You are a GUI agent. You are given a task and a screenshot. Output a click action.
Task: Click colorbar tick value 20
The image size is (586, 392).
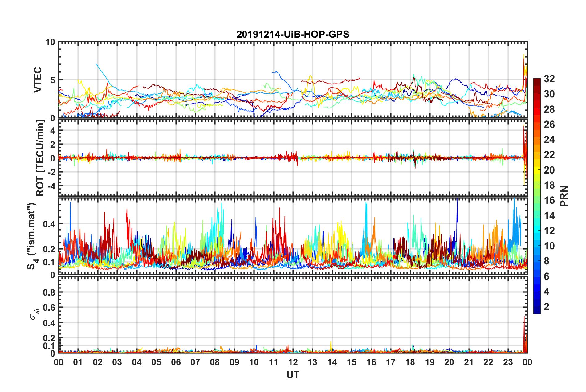pos(549,170)
